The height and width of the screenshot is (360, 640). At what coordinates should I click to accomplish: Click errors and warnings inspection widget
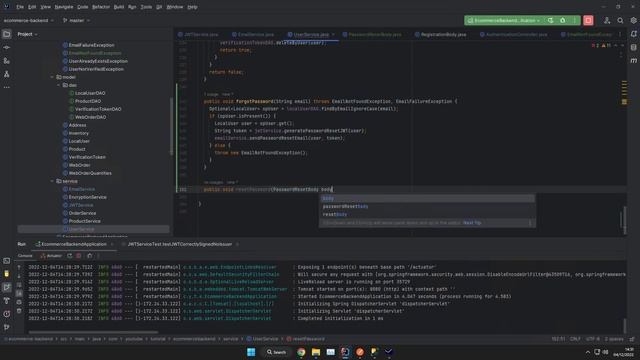coord(602,46)
